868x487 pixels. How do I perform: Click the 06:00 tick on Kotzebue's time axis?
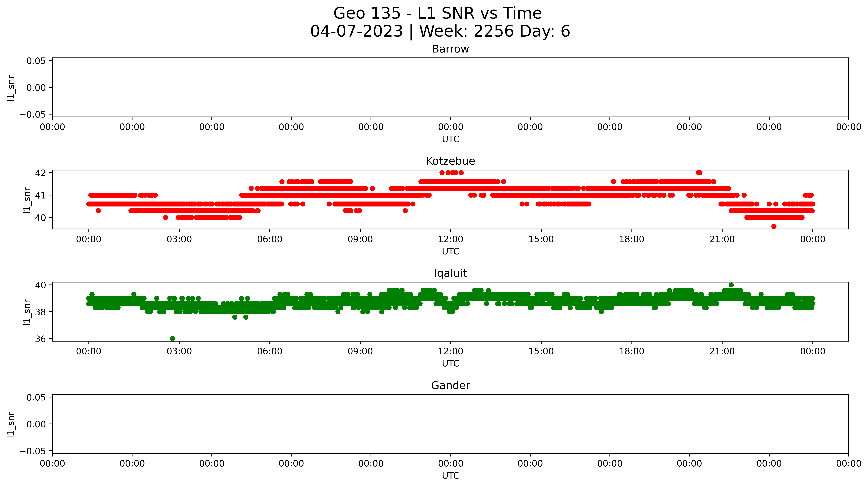270,239
